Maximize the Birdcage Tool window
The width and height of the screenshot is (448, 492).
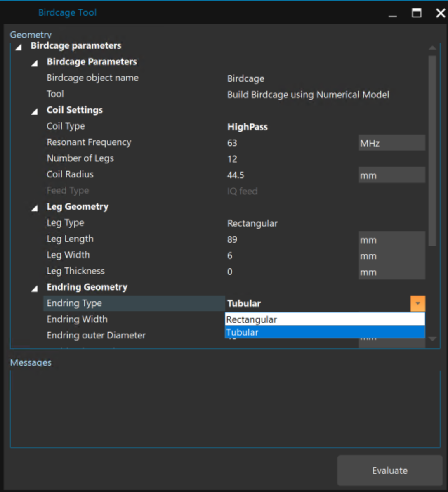pyautogui.click(x=417, y=13)
